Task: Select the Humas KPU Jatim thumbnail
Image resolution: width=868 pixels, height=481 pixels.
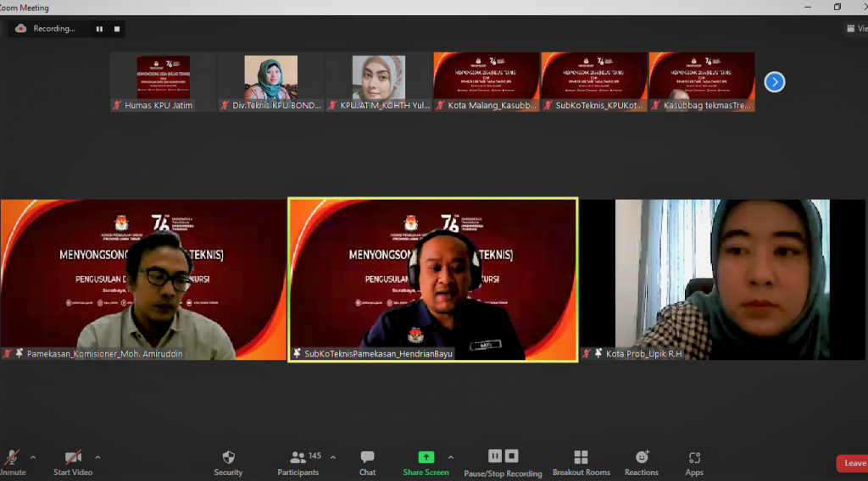Action: 163,82
